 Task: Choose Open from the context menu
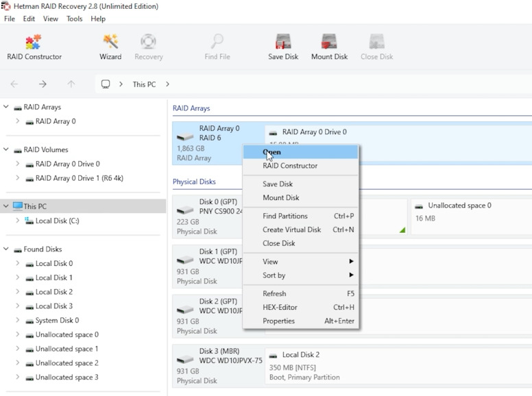coord(300,152)
